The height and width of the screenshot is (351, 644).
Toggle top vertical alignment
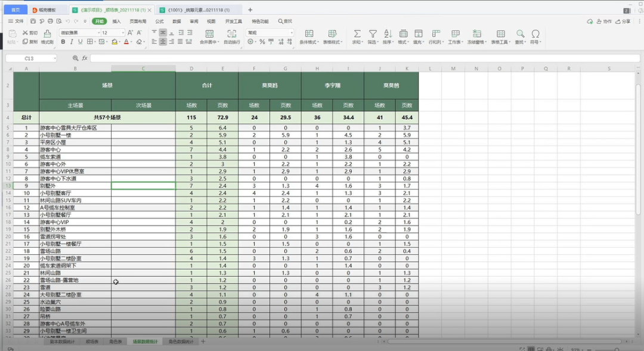pyautogui.click(x=154, y=32)
